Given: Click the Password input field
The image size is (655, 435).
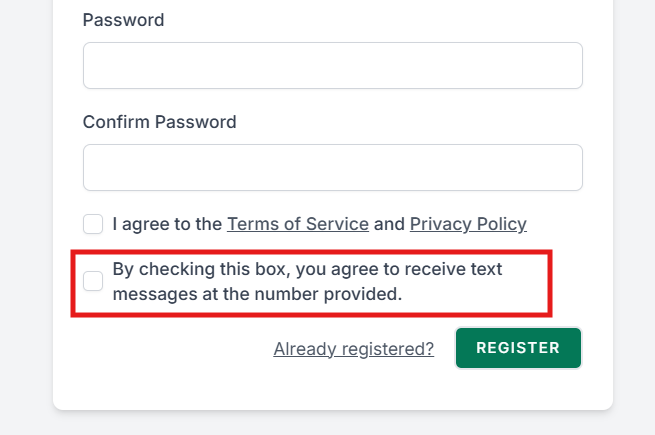Looking at the screenshot, I should click(x=332, y=66).
